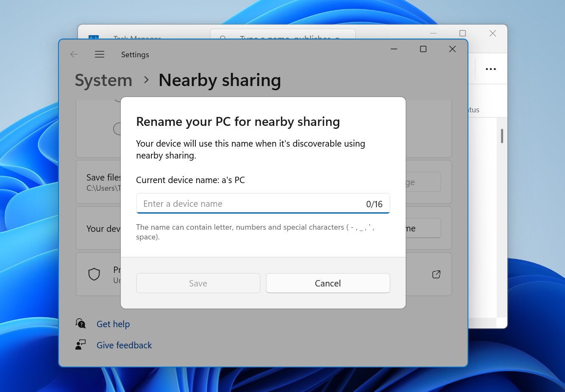565x392 pixels.
Task: Click the Give feedback person icon
Action: point(81,345)
